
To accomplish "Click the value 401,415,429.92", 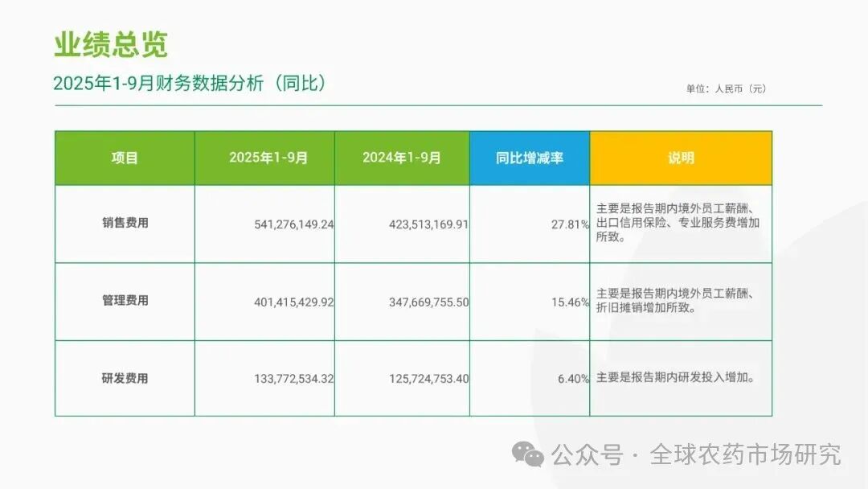I will [294, 302].
